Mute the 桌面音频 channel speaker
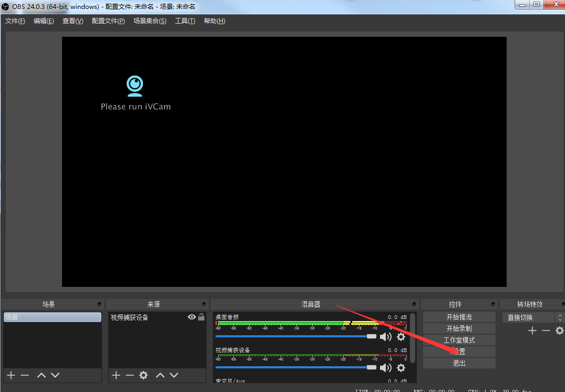Screen dimensions: 565x392 click(x=386, y=336)
